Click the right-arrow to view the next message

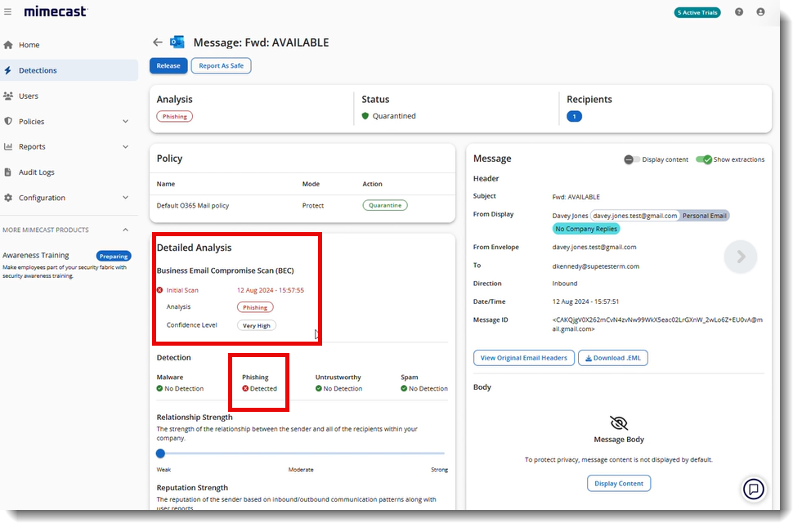(740, 256)
